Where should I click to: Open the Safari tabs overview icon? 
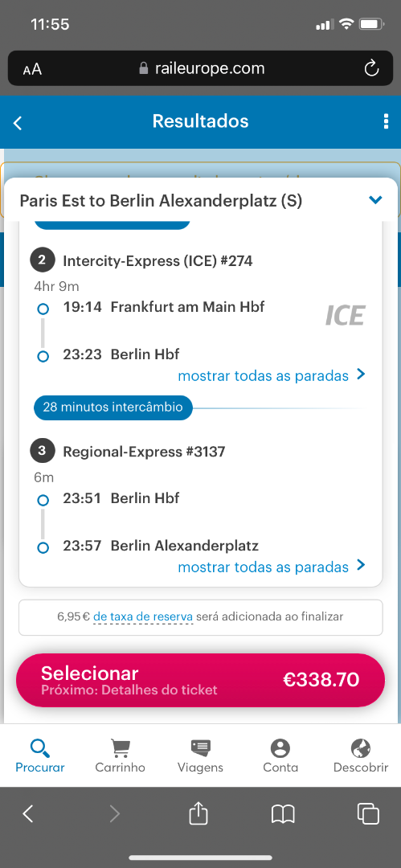[x=368, y=813]
